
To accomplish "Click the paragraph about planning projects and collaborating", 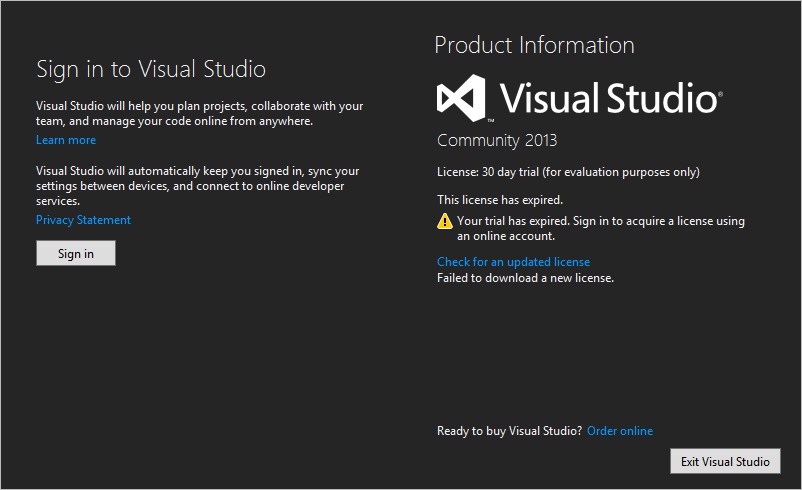I will 199,113.
